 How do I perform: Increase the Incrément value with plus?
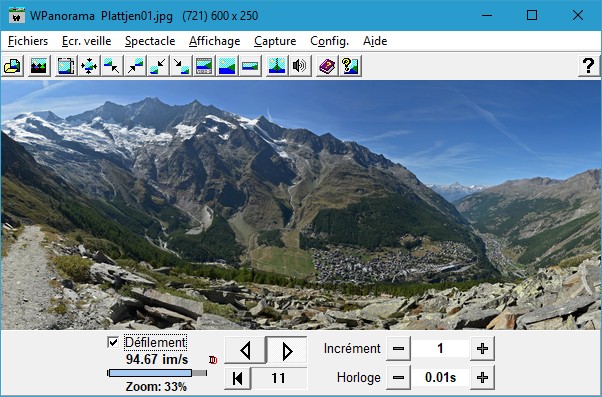[482, 349]
